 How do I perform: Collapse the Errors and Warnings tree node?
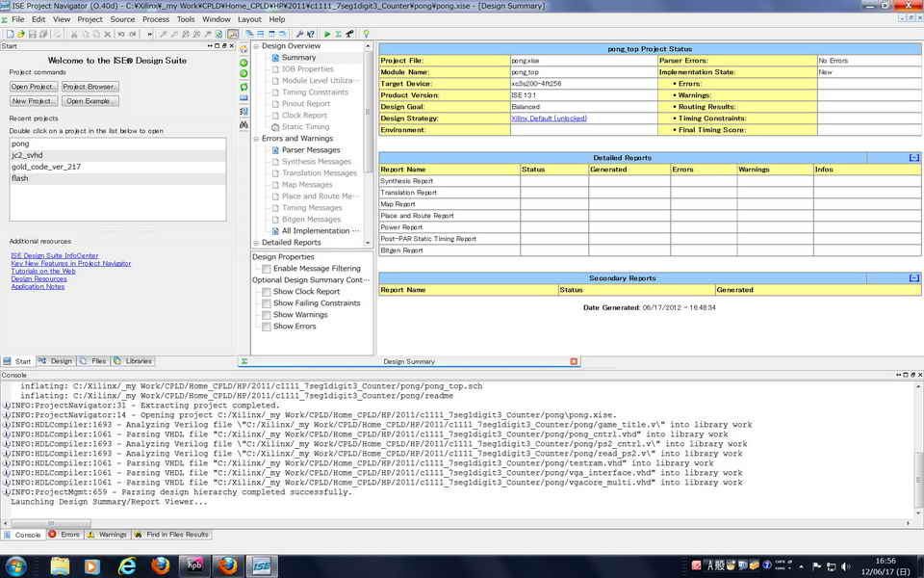[x=256, y=139]
